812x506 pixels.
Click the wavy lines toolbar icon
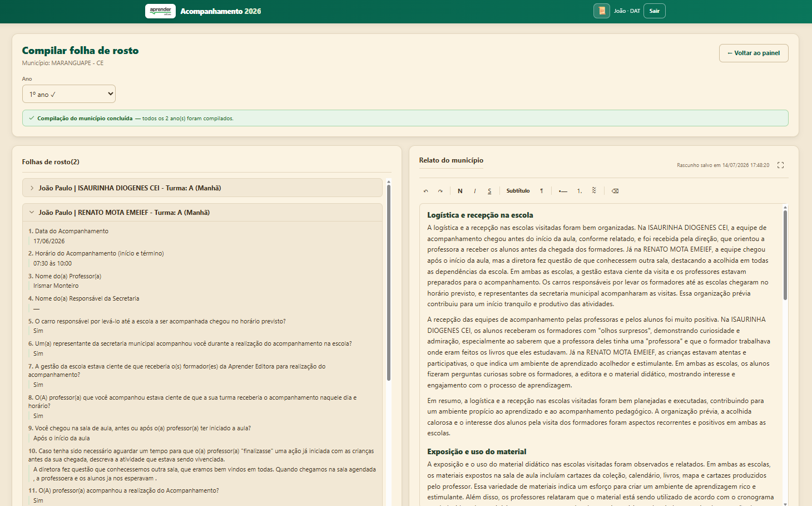pyautogui.click(x=594, y=191)
